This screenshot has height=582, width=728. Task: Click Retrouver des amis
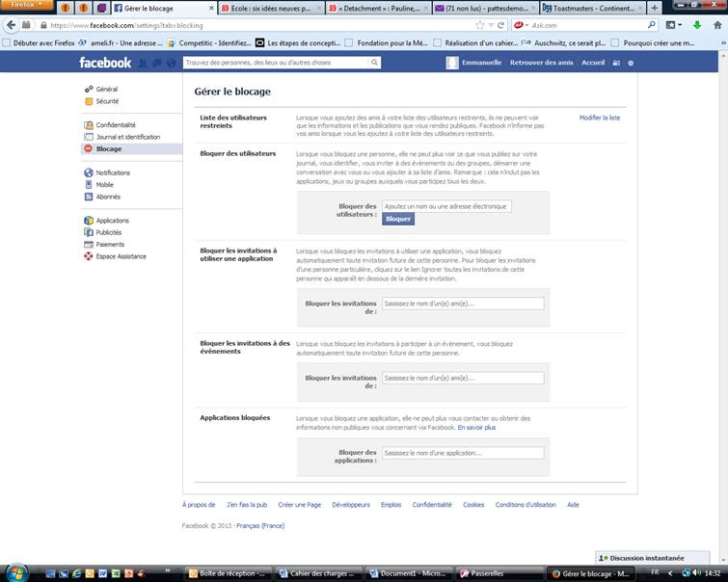541,63
